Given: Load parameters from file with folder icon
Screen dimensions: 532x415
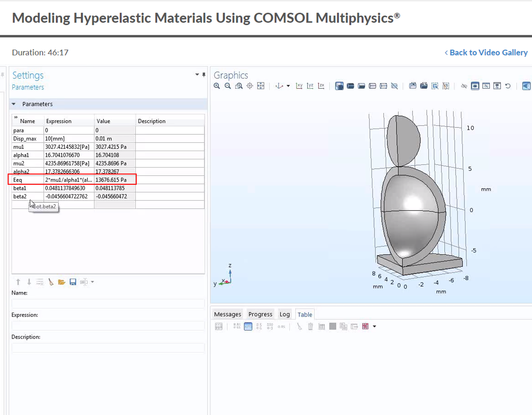Looking at the screenshot, I should [62, 282].
